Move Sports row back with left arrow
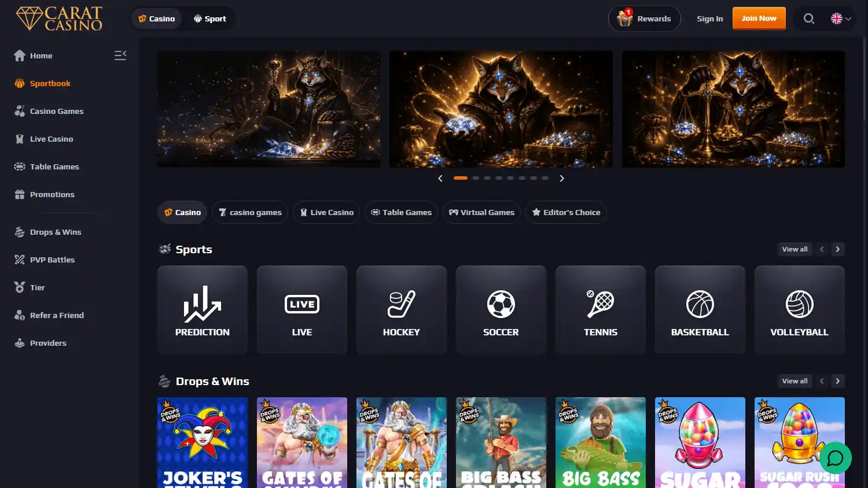 [822, 249]
